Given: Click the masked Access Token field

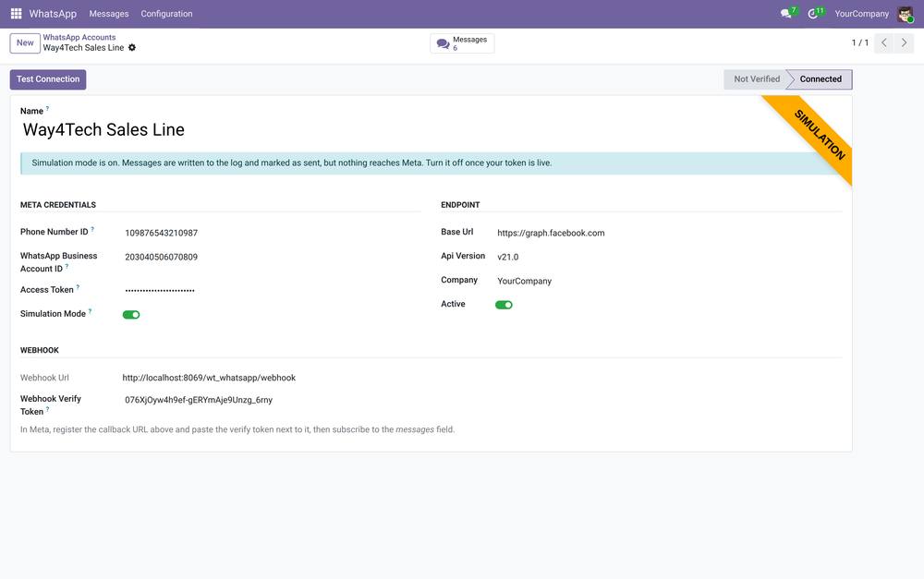Looking at the screenshot, I should 160,290.
